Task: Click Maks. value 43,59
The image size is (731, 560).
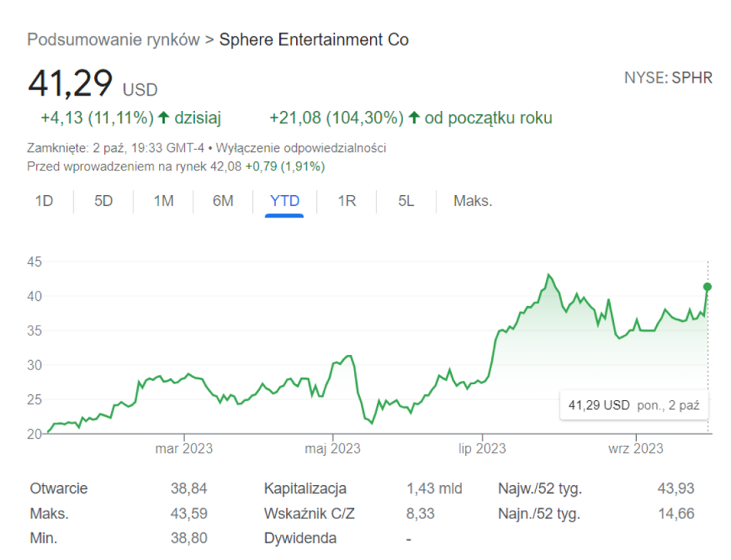Action: (189, 514)
